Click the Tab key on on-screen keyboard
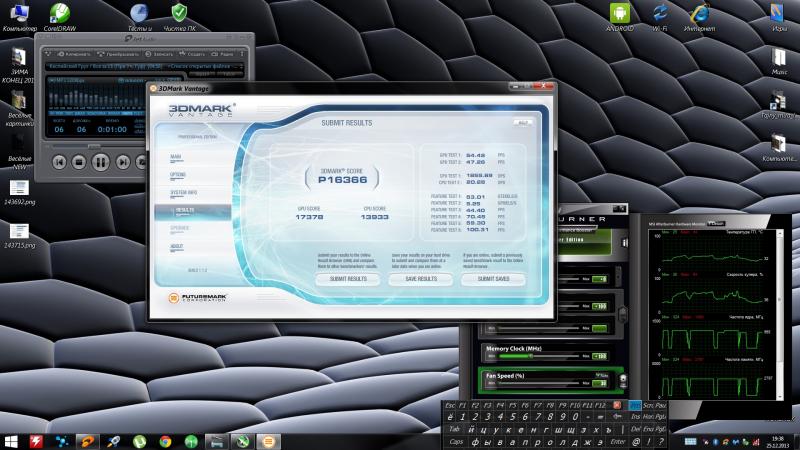Viewport: 800px width, 450px height. tap(454, 429)
